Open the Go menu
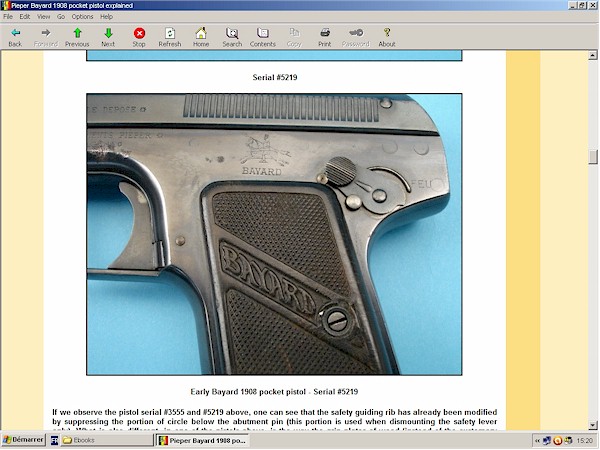The width and height of the screenshot is (600, 450). 61,16
